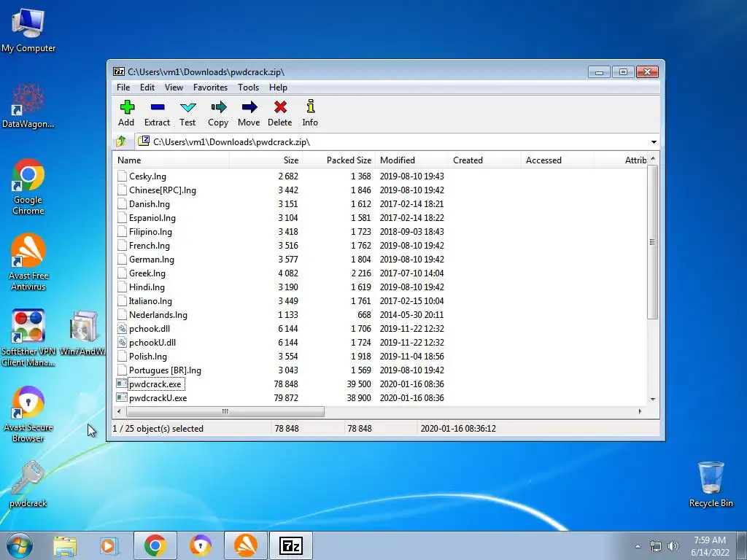Select SoftEther VPN Client Manager icon
This screenshot has width=747, height=560.
click(x=28, y=338)
